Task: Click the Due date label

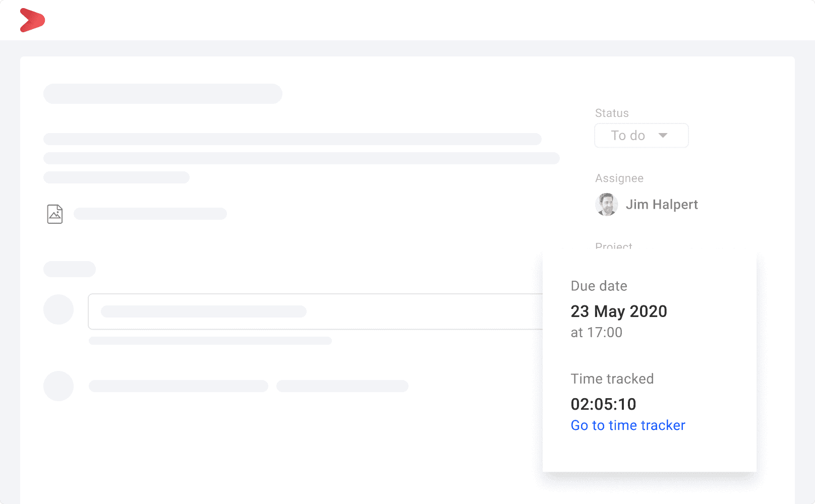Action: click(x=599, y=286)
